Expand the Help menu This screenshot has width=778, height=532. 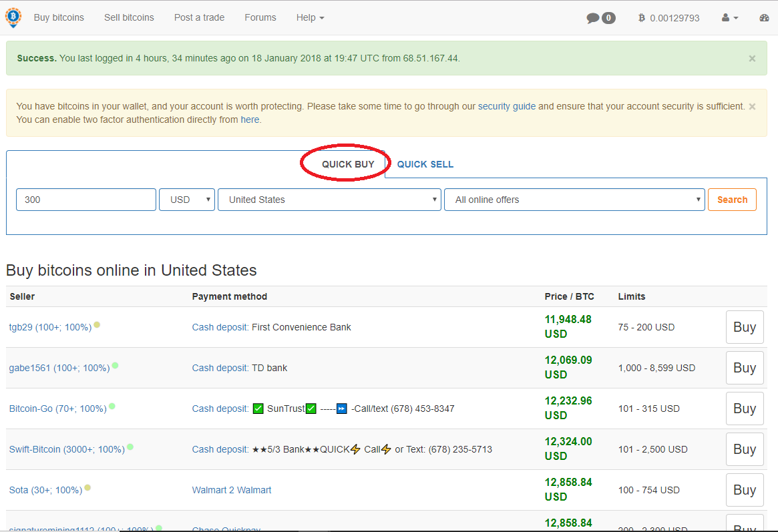(310, 17)
